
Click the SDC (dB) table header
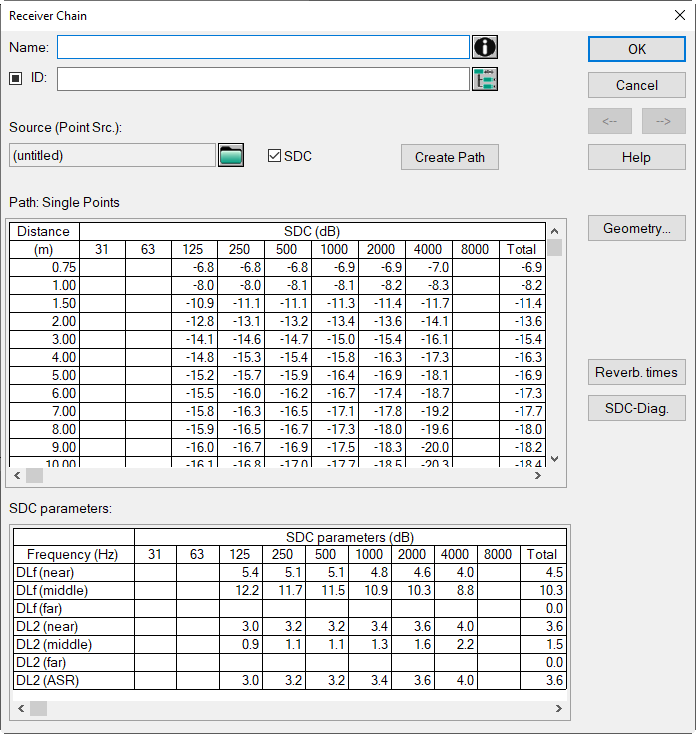(x=312, y=231)
